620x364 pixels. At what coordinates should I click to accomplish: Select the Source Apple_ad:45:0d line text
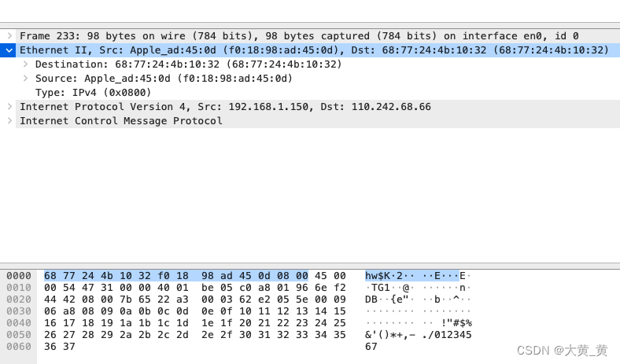pos(164,79)
